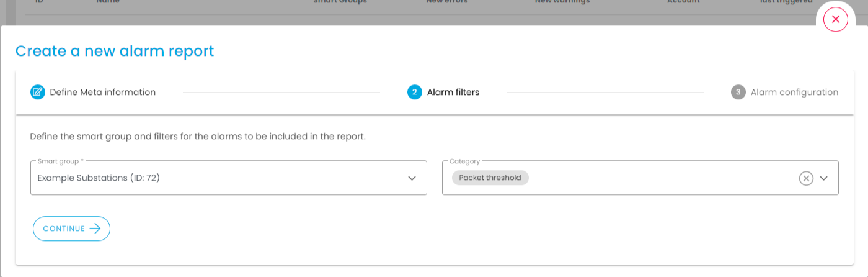Clear the selected categories with X icon
Viewport: 868px width, 277px height.
[805, 178]
